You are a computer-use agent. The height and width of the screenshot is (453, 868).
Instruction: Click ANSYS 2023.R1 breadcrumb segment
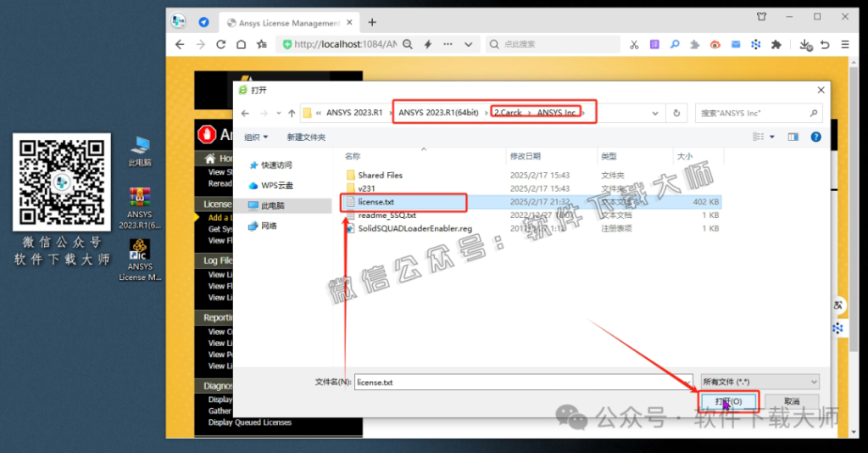coord(354,113)
